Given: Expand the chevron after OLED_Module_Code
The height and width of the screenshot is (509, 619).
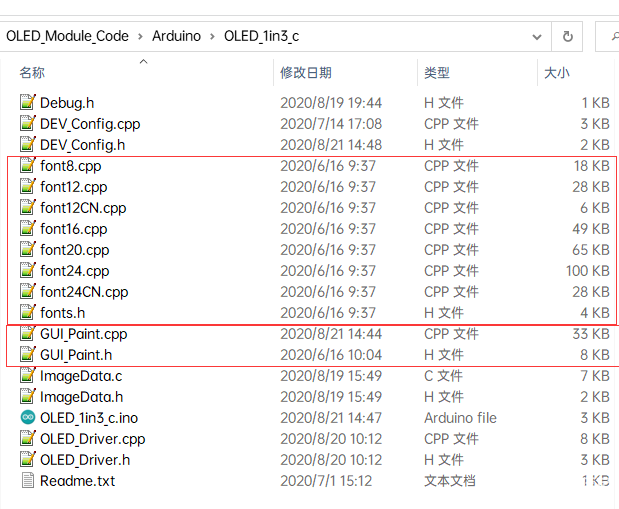Looking at the screenshot, I should click(141, 37).
